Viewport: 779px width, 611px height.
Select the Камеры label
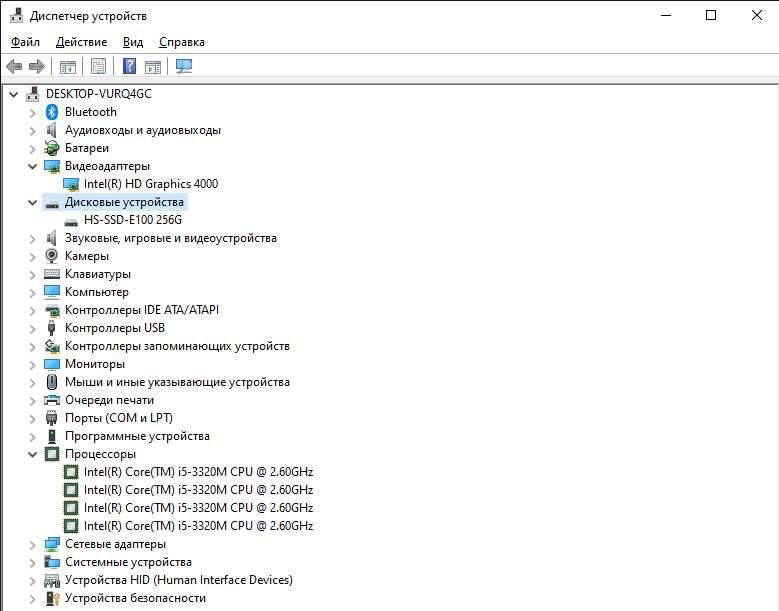[87, 256]
